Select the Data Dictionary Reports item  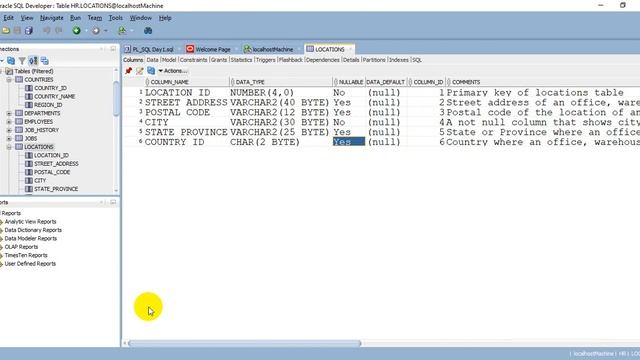[x=33, y=230]
